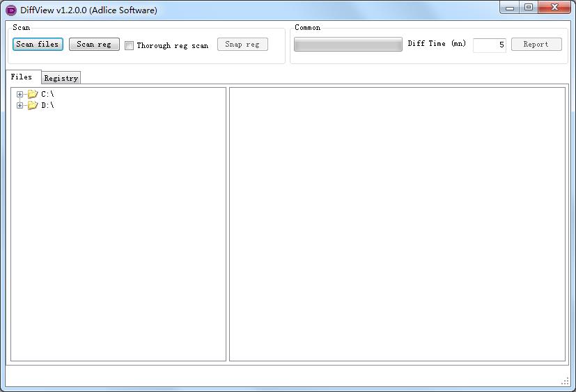The height and width of the screenshot is (392, 576).
Task: Click the scan progress bar
Action: tap(348, 45)
